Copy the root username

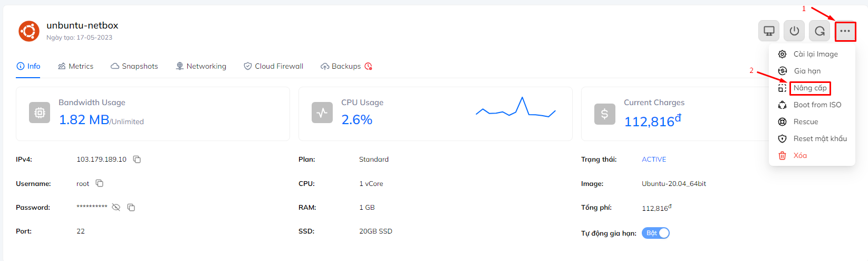click(x=100, y=183)
